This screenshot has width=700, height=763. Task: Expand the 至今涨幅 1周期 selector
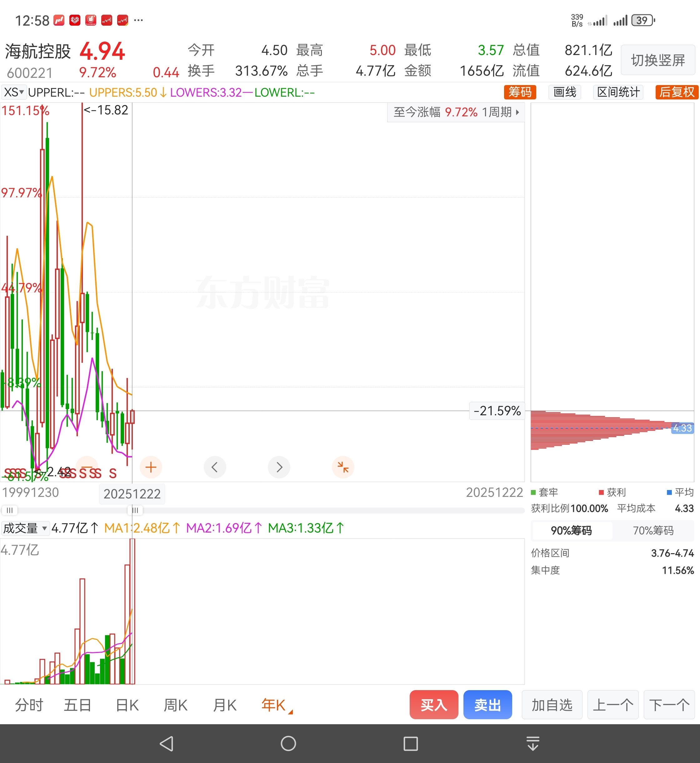tap(456, 112)
